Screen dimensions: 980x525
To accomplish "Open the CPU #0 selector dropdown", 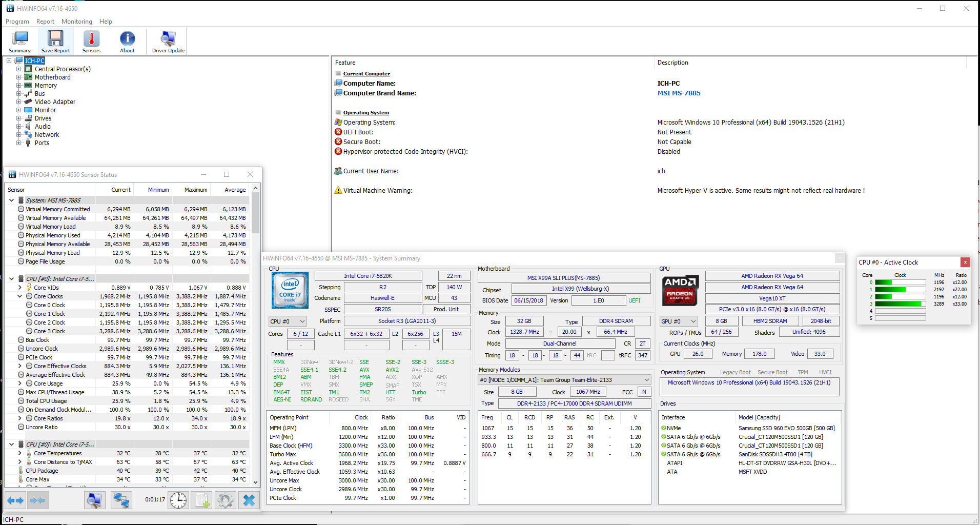I will click(x=288, y=321).
